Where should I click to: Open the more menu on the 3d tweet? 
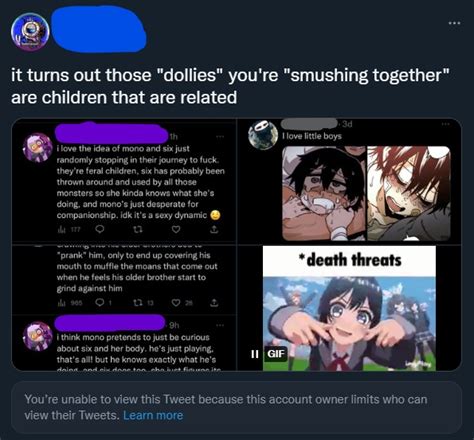click(x=446, y=124)
